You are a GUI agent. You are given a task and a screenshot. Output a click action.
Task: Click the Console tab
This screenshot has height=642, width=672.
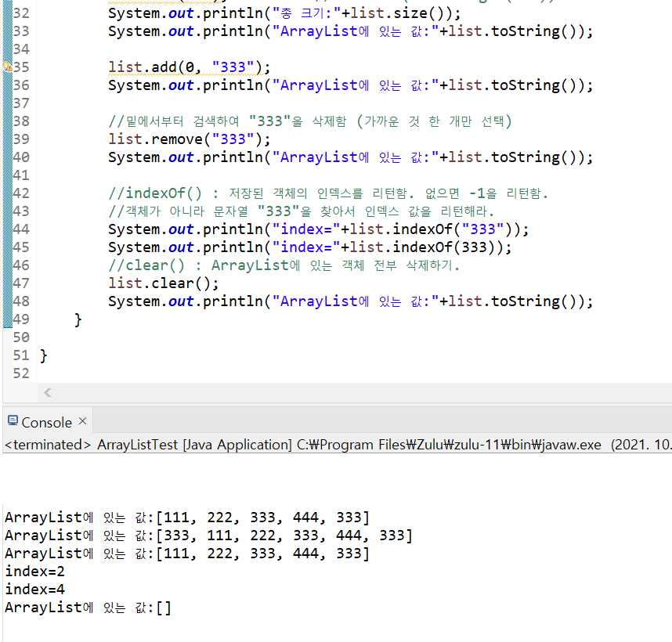coord(47,422)
